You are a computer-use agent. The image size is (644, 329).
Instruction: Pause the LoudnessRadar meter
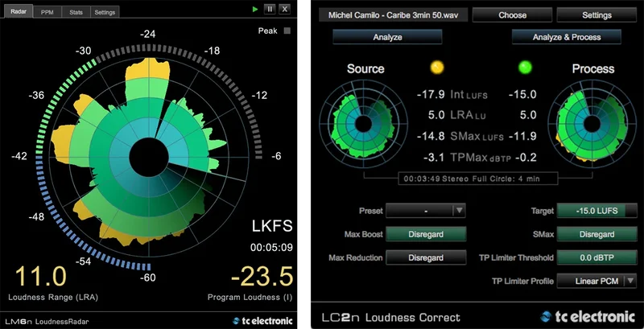[270, 9]
